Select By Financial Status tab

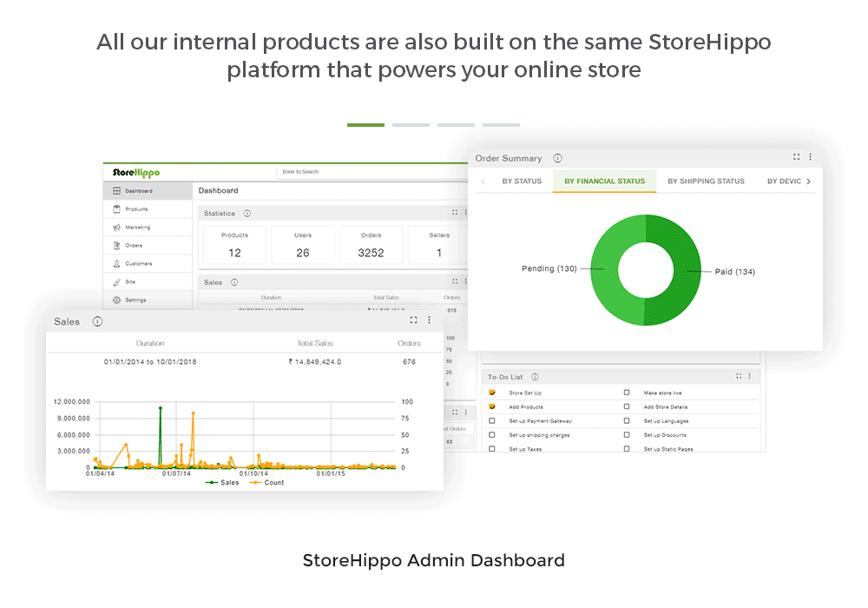604,181
